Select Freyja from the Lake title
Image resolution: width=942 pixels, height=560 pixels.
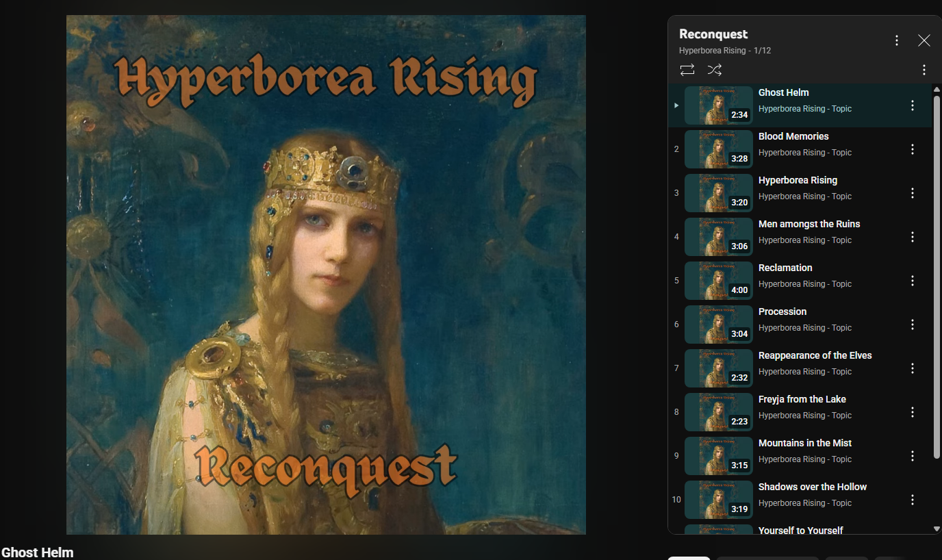click(x=802, y=399)
